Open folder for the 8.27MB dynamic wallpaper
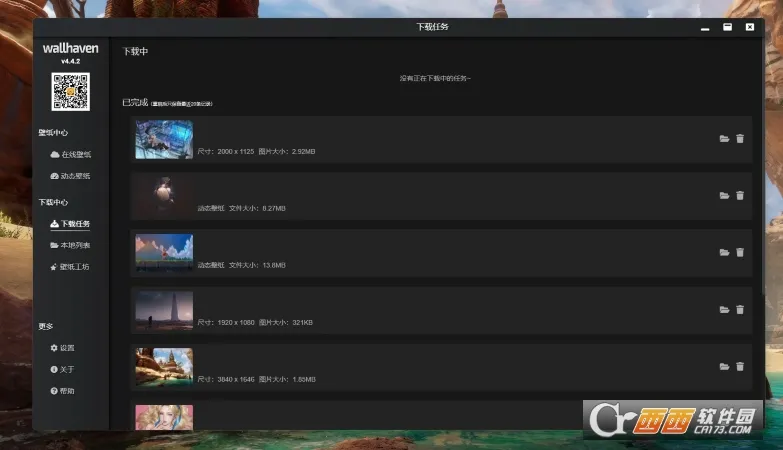The width and height of the screenshot is (783, 450). click(724, 196)
